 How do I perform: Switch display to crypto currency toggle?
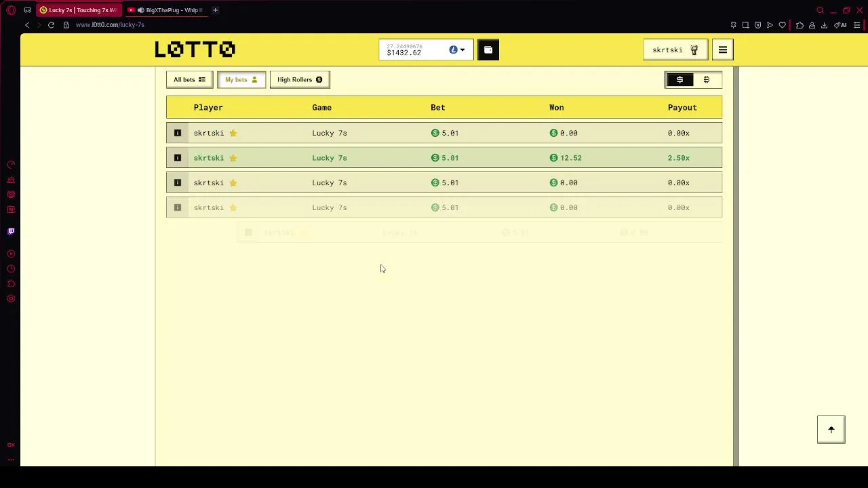707,80
